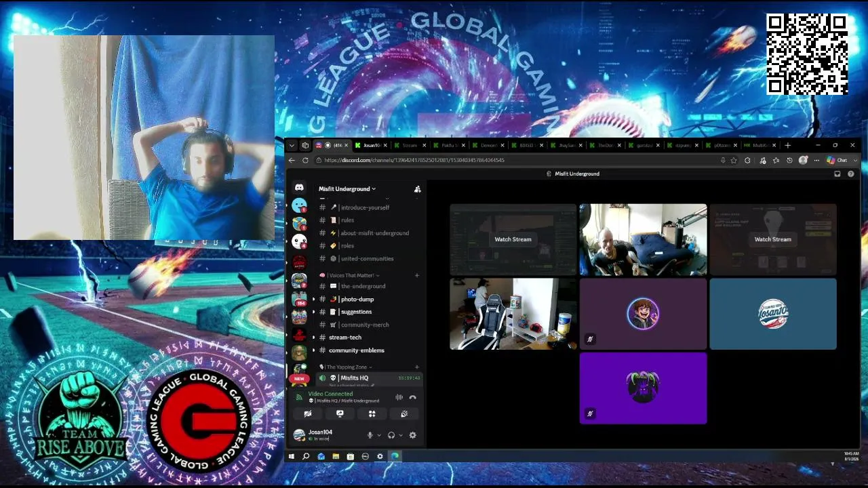
Task: Open the browser workspaces icon
Action: click(x=305, y=145)
